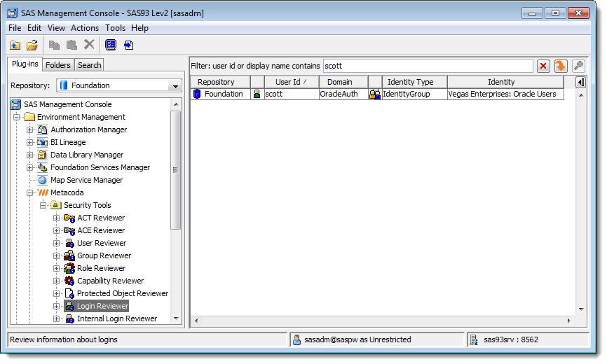Click the scott user icon in table row
The height and width of the screenshot is (364, 607).
(257, 94)
